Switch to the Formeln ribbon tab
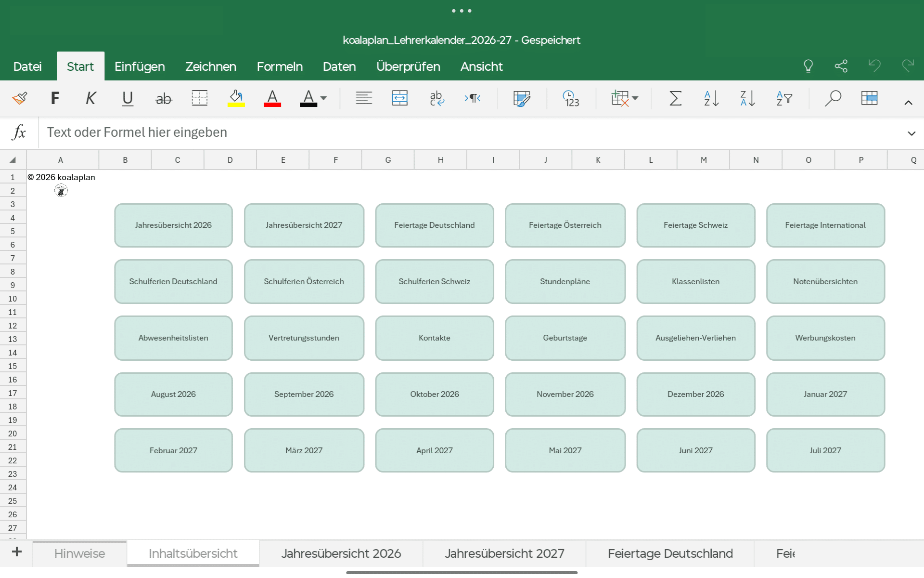 280,66
